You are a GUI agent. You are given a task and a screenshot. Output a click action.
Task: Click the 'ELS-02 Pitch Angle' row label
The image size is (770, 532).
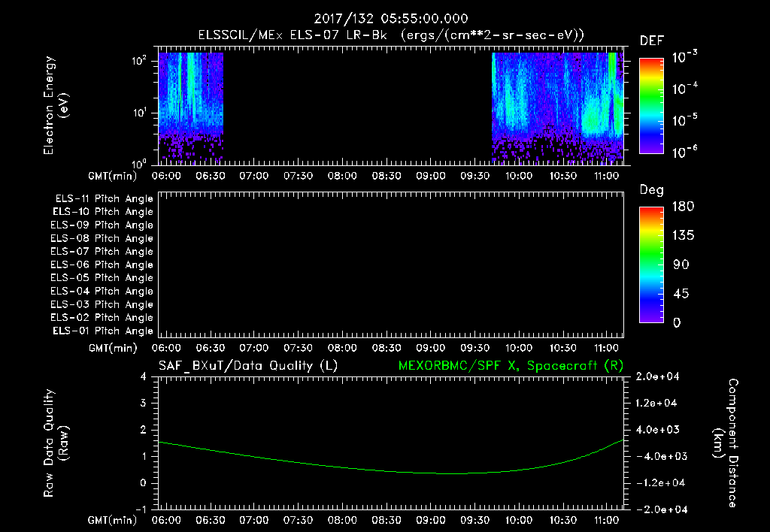[x=102, y=318]
